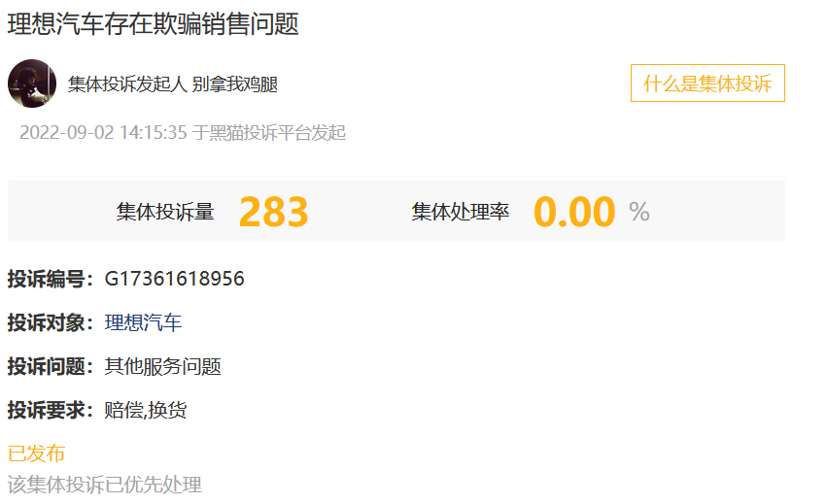
Task: Click the 2022-09-02 14:15:35 timestamp text
Action: 103,133
